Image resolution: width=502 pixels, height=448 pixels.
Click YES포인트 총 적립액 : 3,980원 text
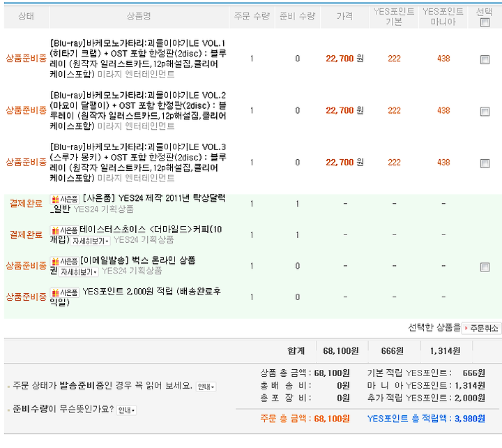[426, 419]
